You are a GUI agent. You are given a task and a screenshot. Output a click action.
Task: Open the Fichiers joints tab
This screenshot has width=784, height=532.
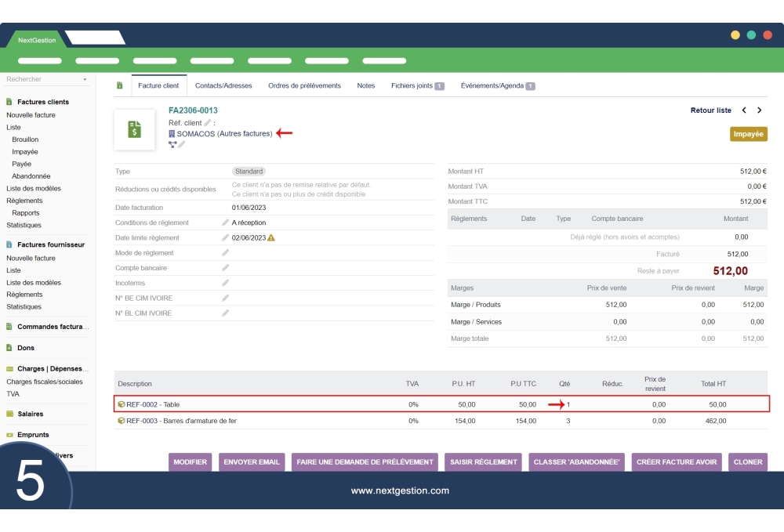413,85
